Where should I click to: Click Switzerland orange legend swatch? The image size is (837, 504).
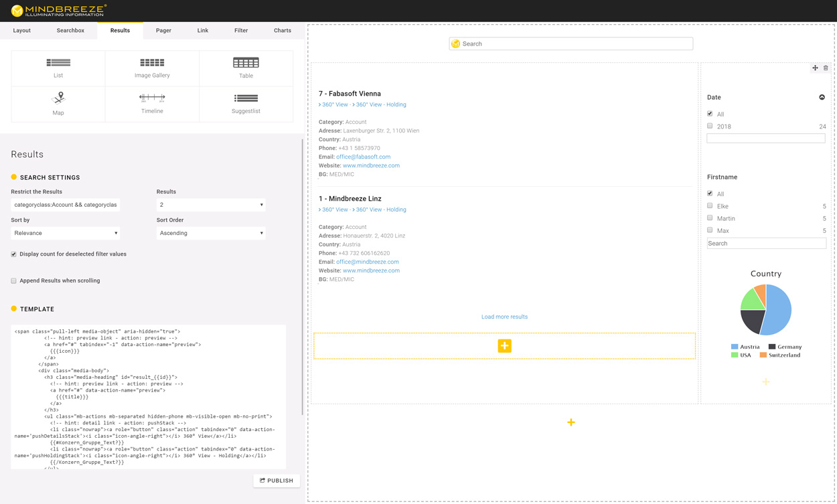763,355
